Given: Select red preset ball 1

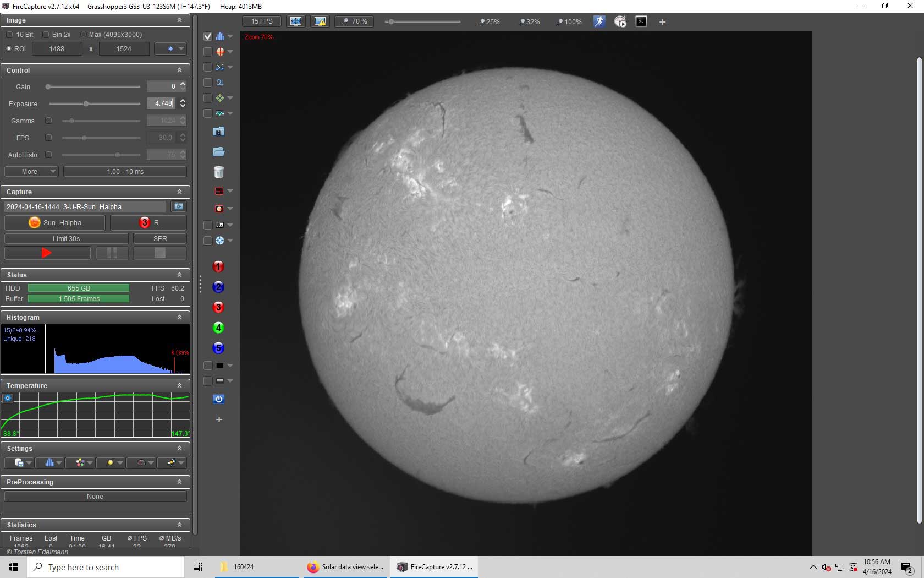Looking at the screenshot, I should [x=218, y=267].
